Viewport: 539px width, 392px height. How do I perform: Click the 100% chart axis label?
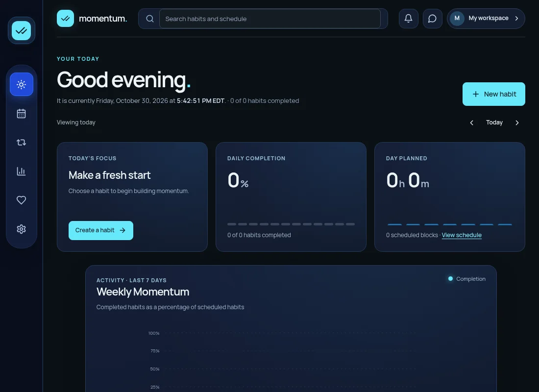(x=154, y=333)
